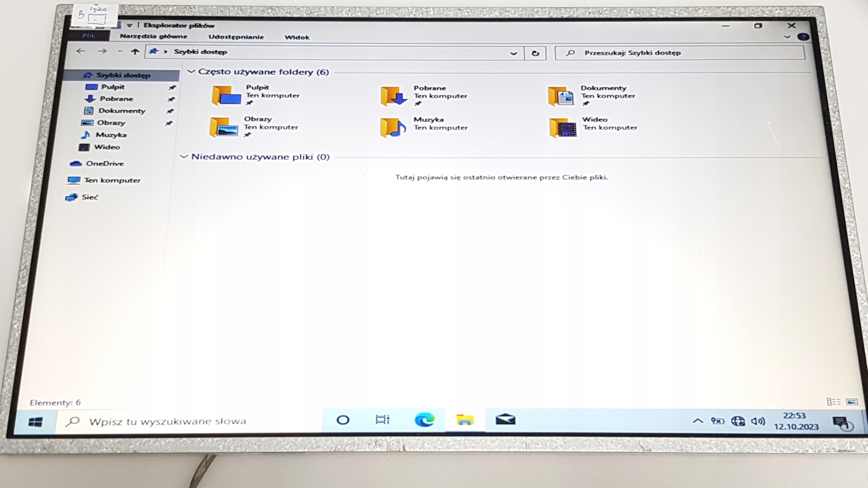
Task: Select OneDrive in navigation pane
Action: [104, 164]
